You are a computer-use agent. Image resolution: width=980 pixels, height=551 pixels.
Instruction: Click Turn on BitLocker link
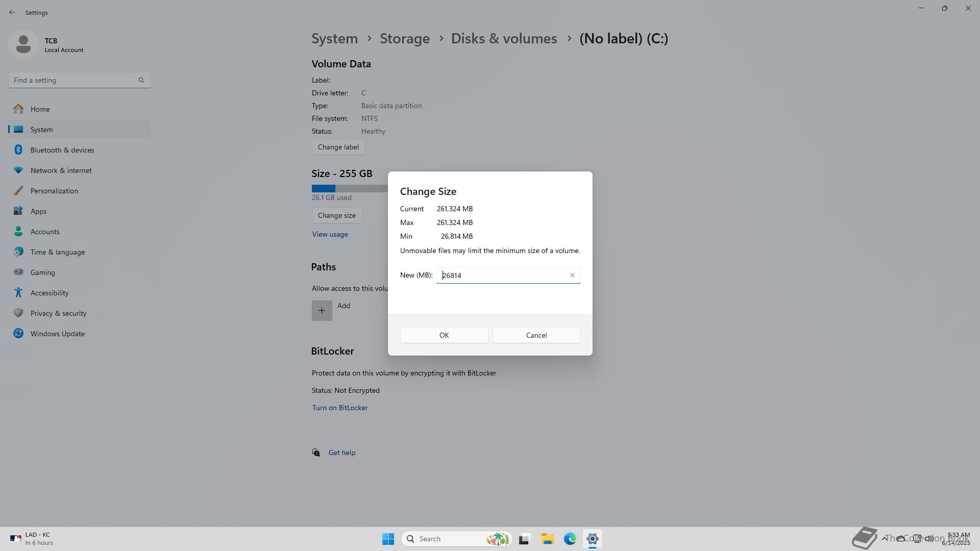point(339,408)
